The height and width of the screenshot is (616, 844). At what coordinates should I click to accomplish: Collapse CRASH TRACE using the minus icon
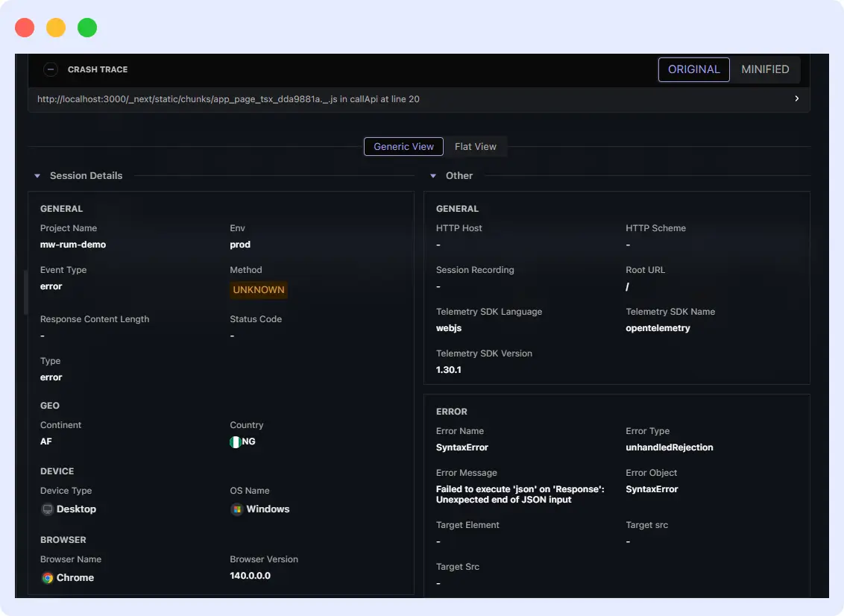(x=51, y=69)
